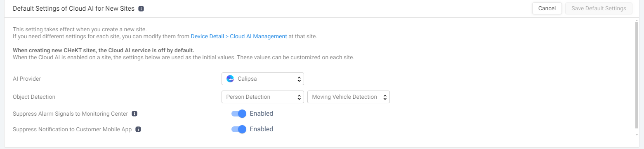The image size is (644, 149).
Task: Click the Default Settings of Cloud AI heading
Action: [74, 9]
